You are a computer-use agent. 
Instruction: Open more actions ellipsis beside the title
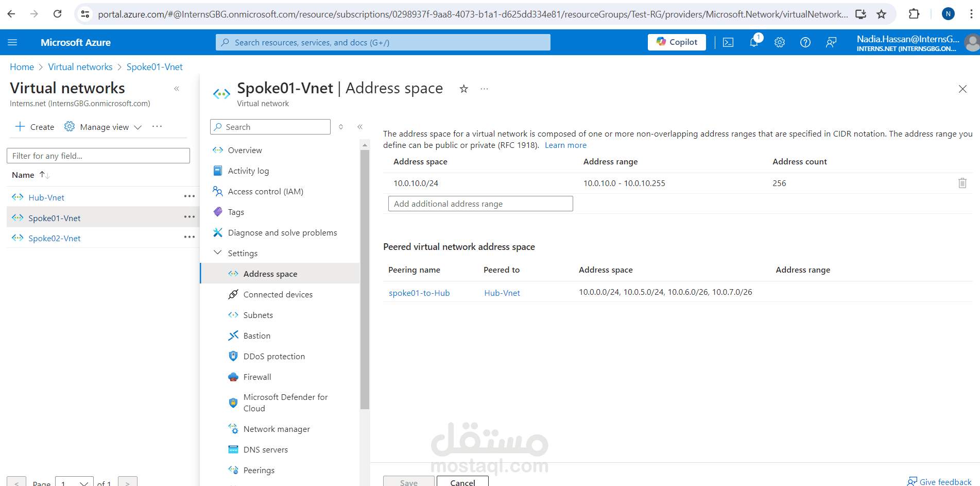pyautogui.click(x=484, y=89)
